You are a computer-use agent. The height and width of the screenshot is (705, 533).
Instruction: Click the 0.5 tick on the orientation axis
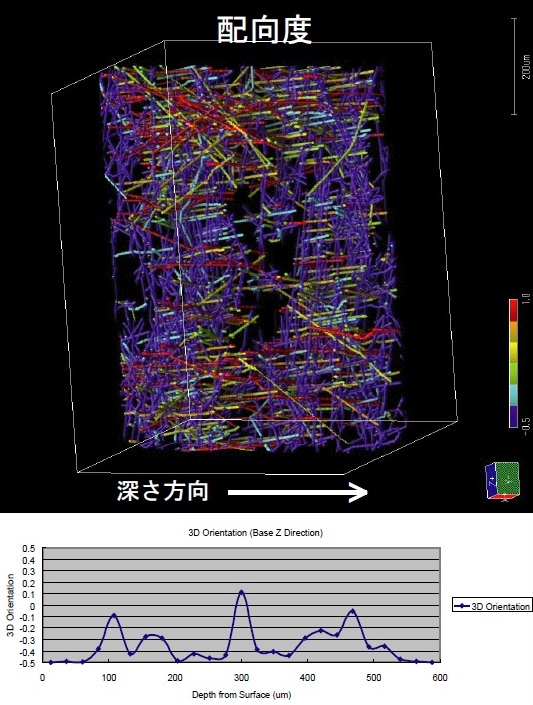pyautogui.click(x=28, y=549)
